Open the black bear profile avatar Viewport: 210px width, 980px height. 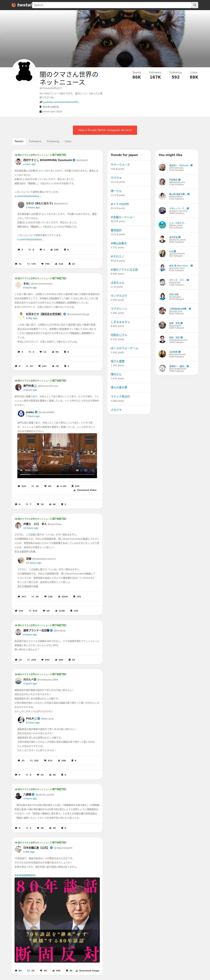pyautogui.click(x=24, y=72)
